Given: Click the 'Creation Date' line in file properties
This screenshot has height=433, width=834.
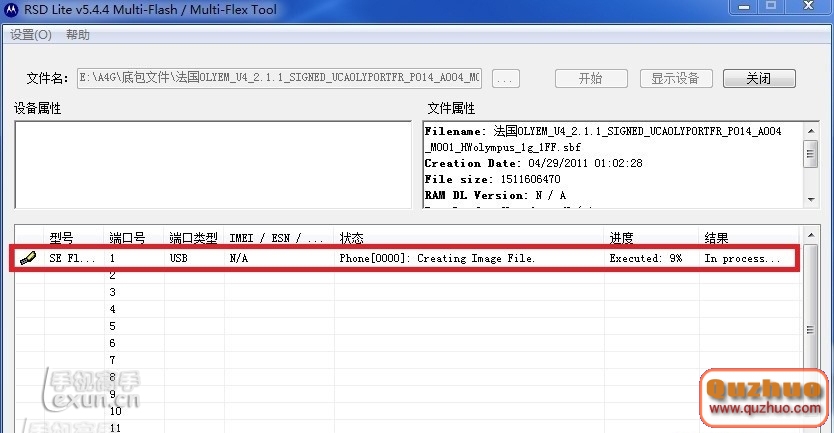Looking at the screenshot, I should 533,163.
